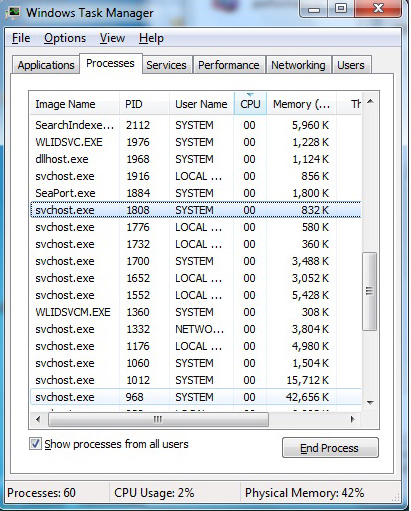Go to the Networking tab
The image size is (411, 511).
(298, 65)
